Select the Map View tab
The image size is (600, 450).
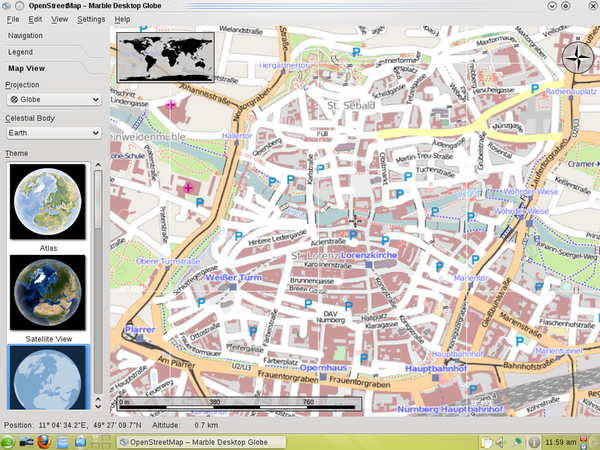(x=26, y=68)
